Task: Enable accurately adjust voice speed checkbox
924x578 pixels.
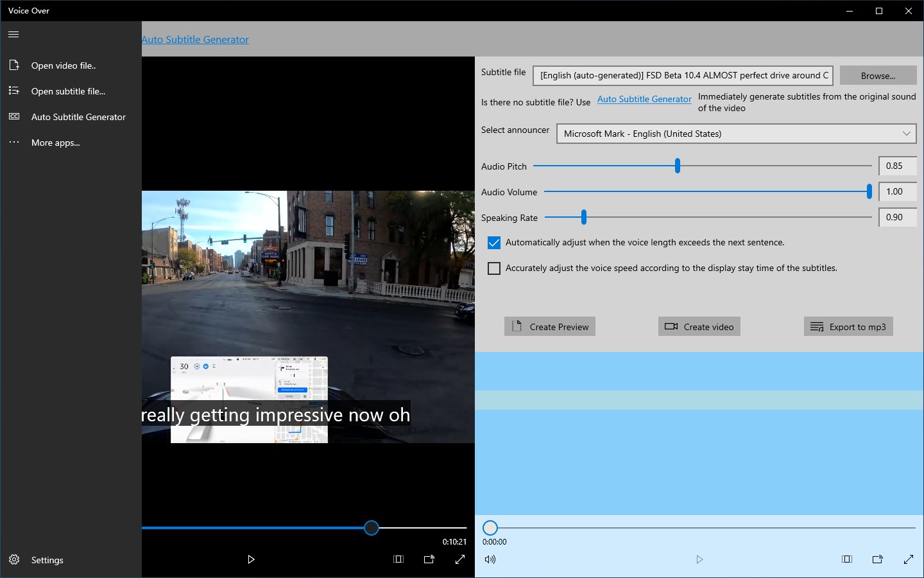Action: (x=494, y=268)
